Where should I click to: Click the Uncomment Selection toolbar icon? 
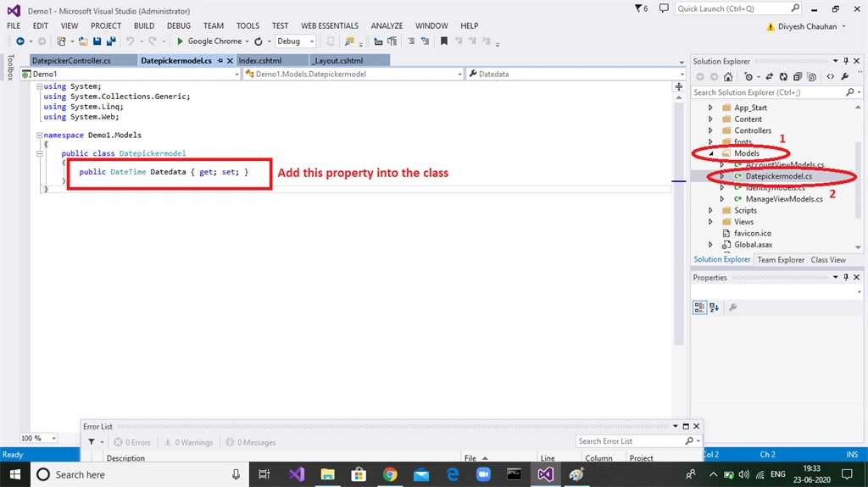coord(426,41)
